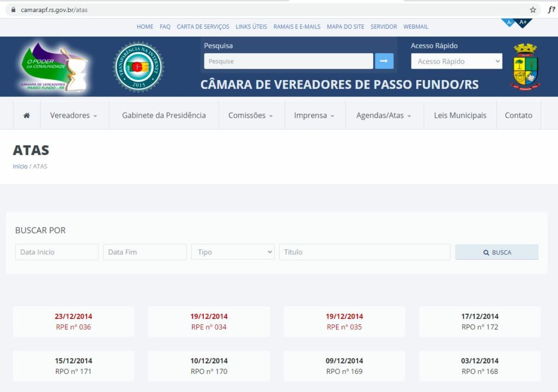
Task: Open the Transparência na Internet 2015 seal
Action: (x=138, y=67)
